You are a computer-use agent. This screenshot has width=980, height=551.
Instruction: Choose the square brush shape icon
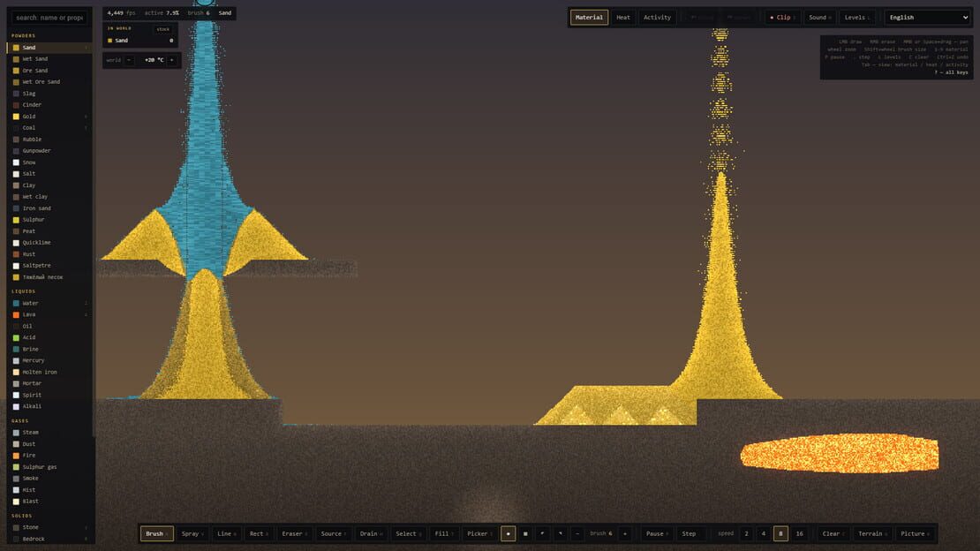click(525, 533)
